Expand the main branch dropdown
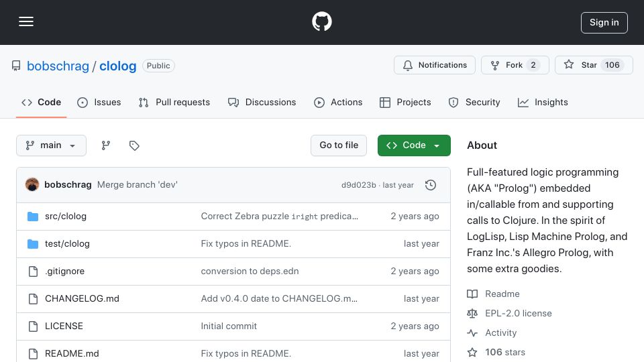Image resolution: width=644 pixels, height=362 pixels. (52, 145)
